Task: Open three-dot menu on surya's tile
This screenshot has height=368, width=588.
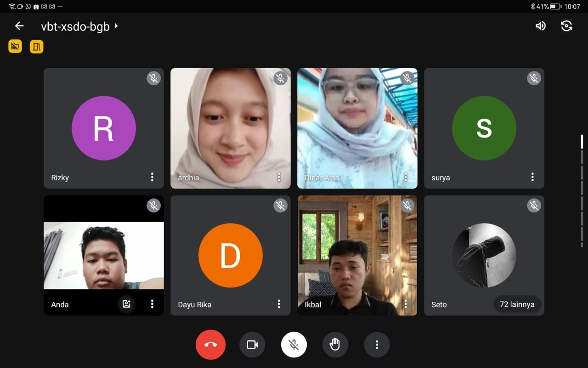Action: (x=532, y=177)
